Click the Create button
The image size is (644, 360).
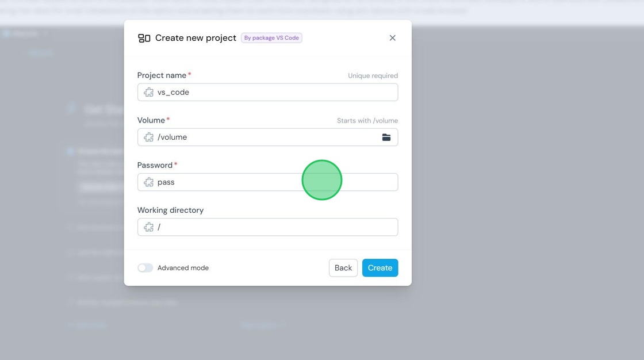pos(380,268)
